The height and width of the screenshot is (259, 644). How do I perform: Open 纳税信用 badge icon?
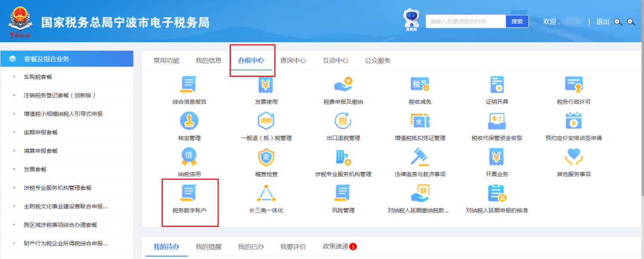(x=190, y=157)
